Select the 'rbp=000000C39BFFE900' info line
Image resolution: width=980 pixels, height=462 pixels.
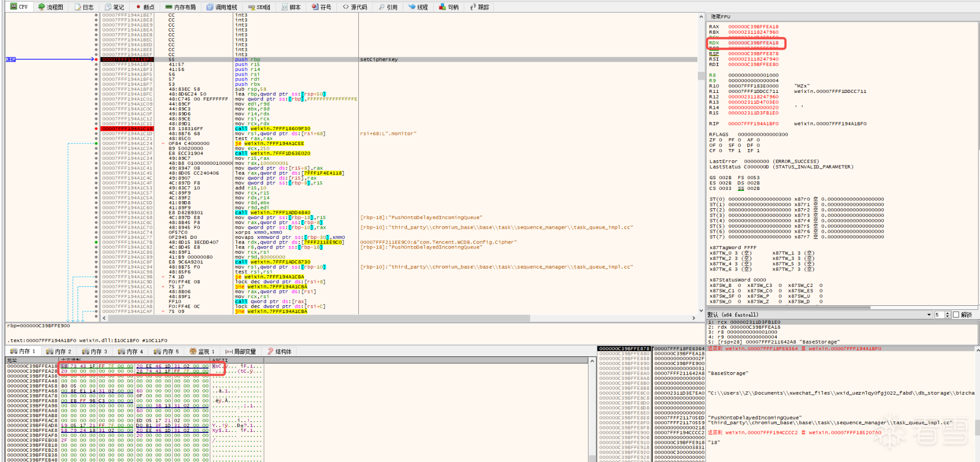tap(38, 326)
